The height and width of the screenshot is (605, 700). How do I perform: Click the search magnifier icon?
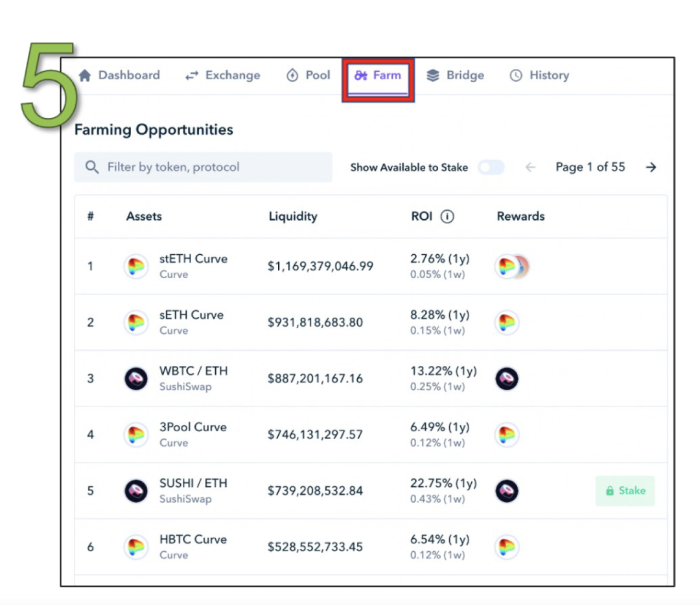click(x=92, y=167)
